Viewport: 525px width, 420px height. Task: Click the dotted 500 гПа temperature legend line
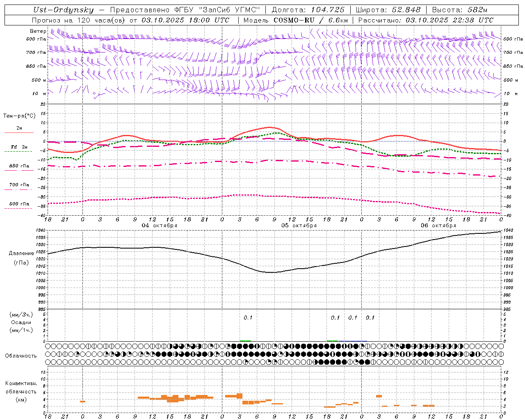(18, 208)
